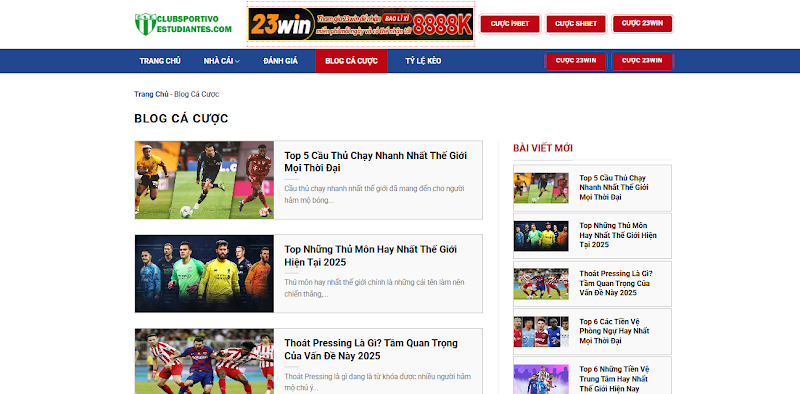
Task: Open sidebar link Top 5 Cầu Thủ Chạy Nhanh
Action: pos(614,187)
